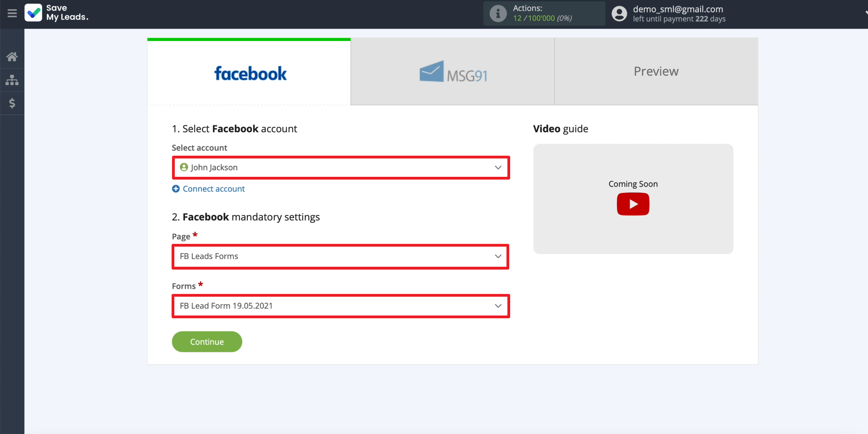The height and width of the screenshot is (434, 868).
Task: Switch to the Preview tab
Action: click(656, 72)
